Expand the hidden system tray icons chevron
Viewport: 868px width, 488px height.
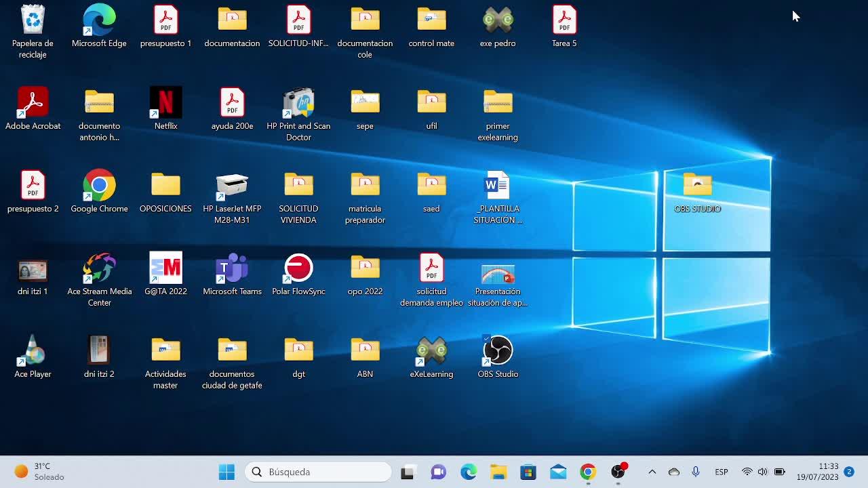coord(652,472)
